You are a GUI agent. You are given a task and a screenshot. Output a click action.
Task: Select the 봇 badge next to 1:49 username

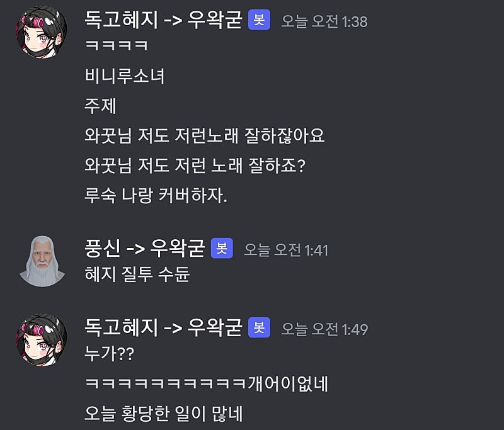coord(259,327)
